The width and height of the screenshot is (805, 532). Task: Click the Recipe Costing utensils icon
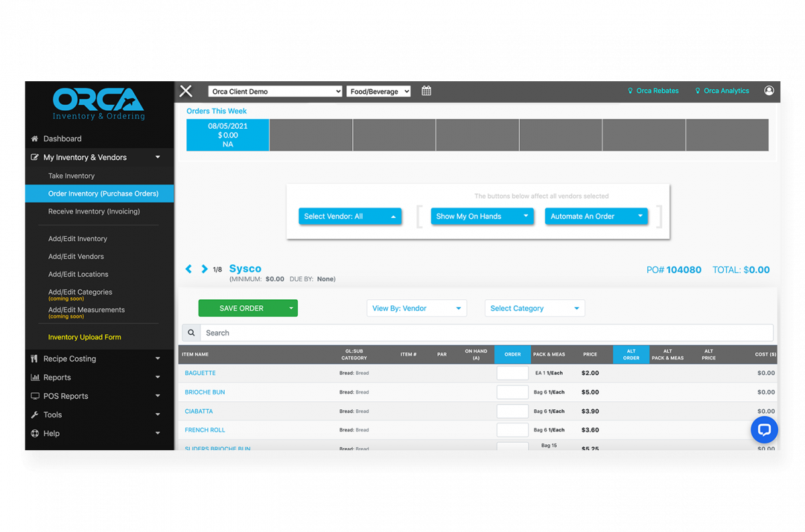tap(35, 359)
